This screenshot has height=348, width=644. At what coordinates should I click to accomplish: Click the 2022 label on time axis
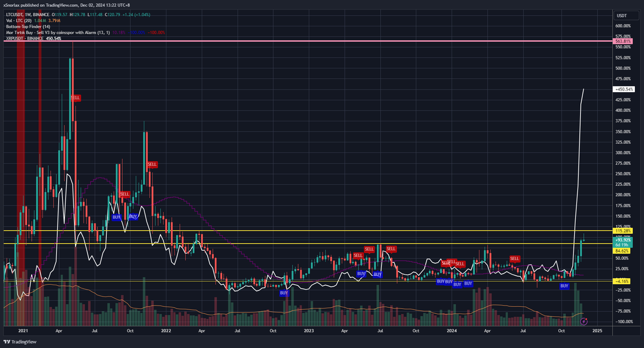pyautogui.click(x=166, y=331)
